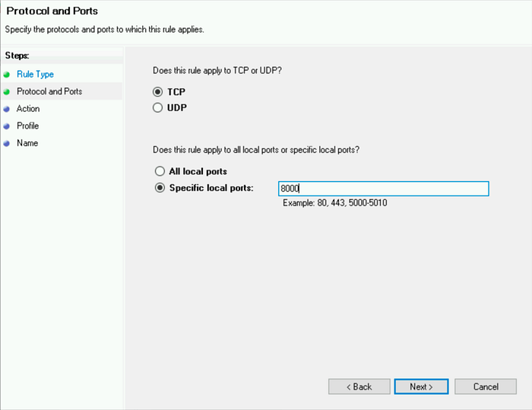Click the blue bullet beside Profile step
Image resolution: width=532 pixels, height=410 pixels.
pos(6,126)
